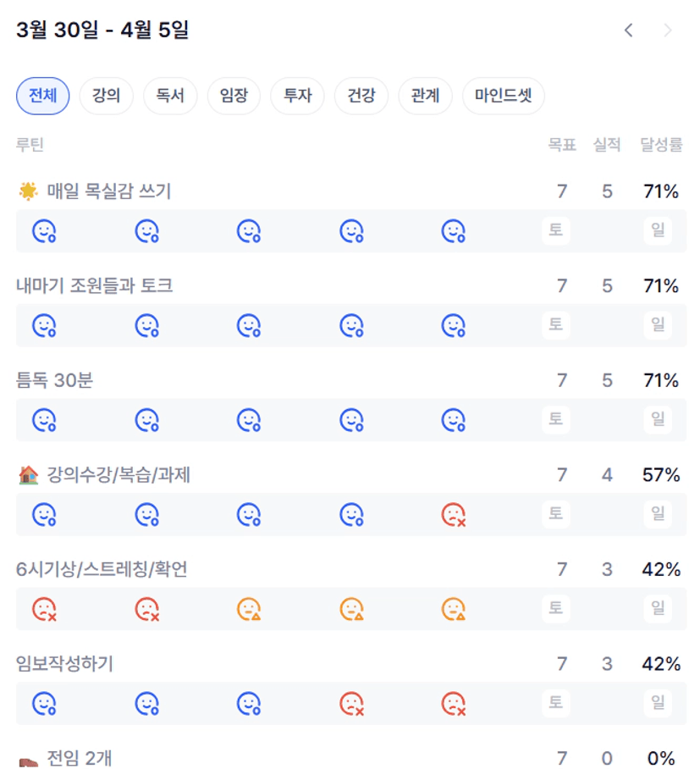Toggle Saturday 토 box for 매일 목실감 쓰기

[555, 230]
